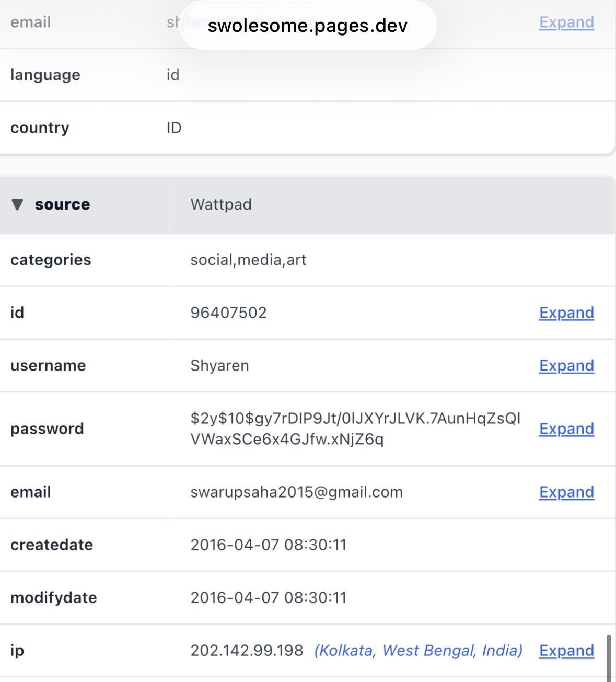This screenshot has height=682, width=616.
Task: Click the modifydate timestamp value
Action: click(x=268, y=597)
